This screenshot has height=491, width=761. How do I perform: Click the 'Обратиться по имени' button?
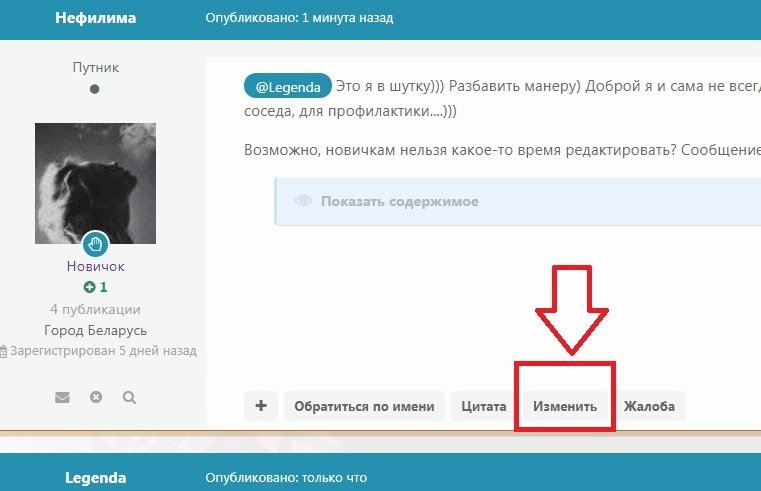[x=364, y=406]
